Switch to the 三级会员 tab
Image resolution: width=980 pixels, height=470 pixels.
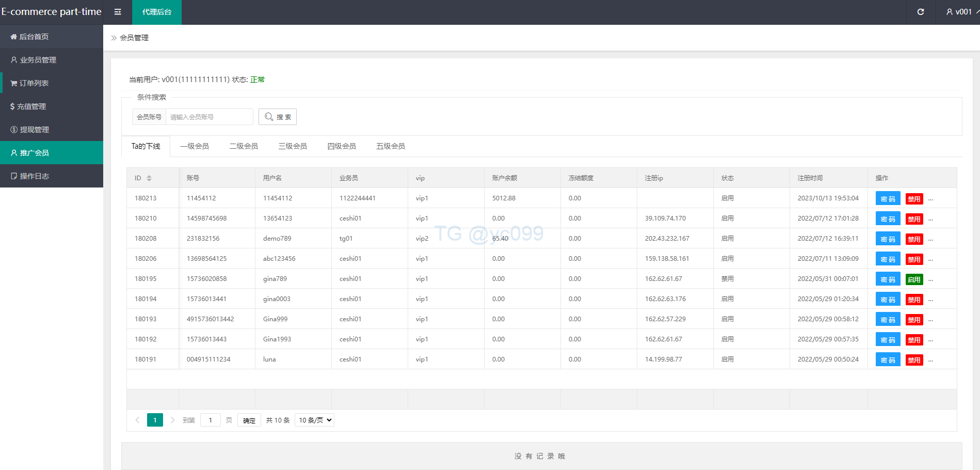tap(293, 146)
